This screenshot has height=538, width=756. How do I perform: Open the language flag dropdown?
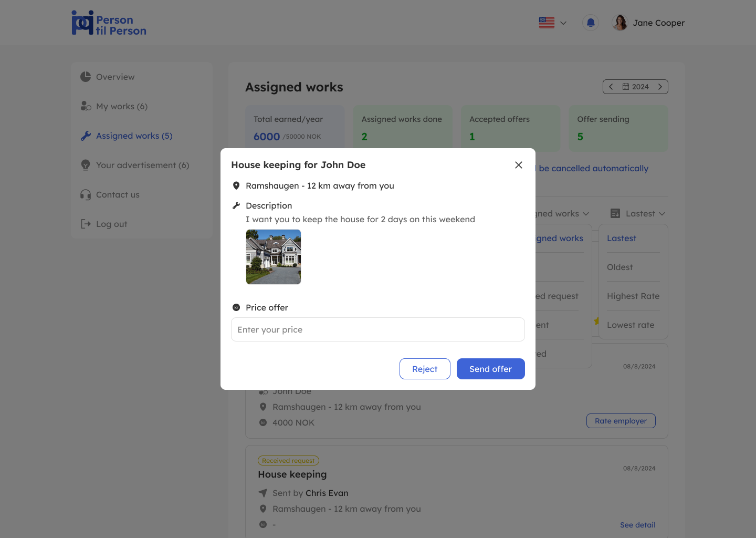[x=552, y=23]
